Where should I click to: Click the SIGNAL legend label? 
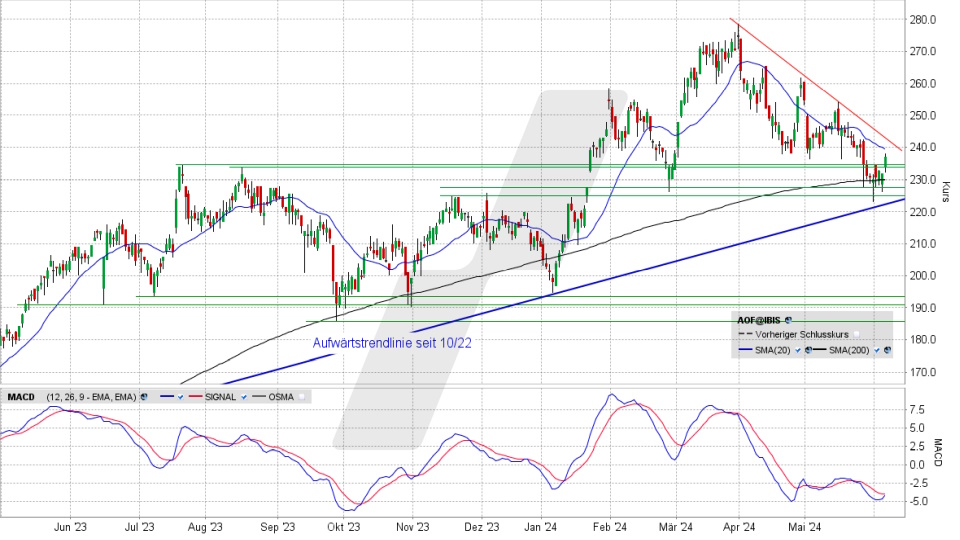(x=220, y=397)
